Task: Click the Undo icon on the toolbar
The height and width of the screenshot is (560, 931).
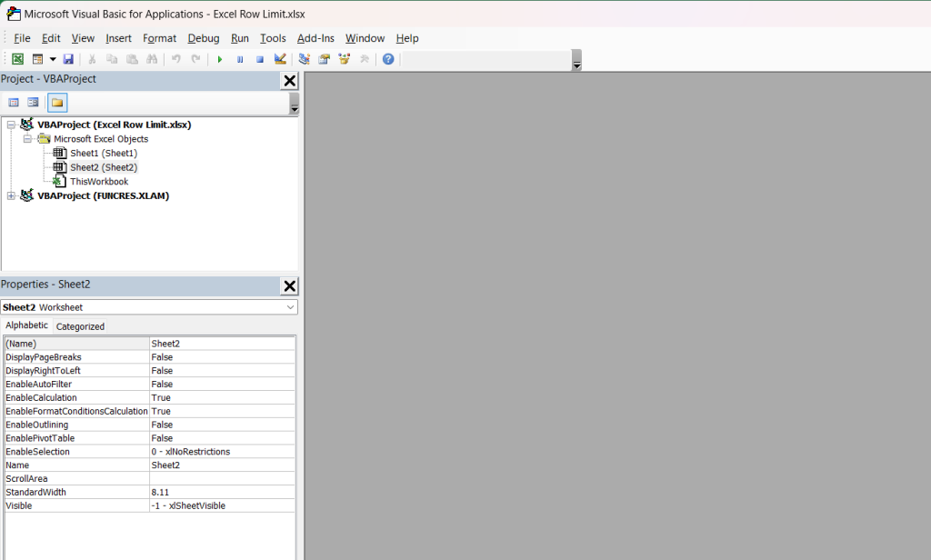Action: 175,58
